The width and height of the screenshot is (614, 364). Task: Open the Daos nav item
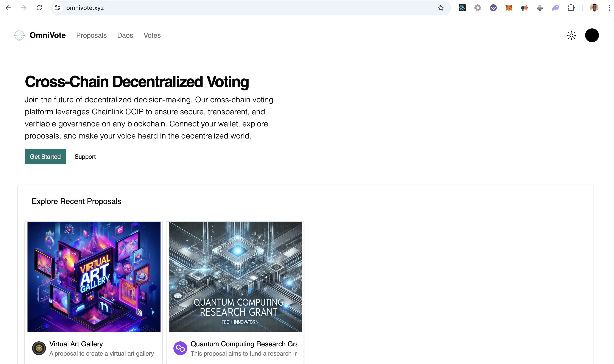pos(125,35)
